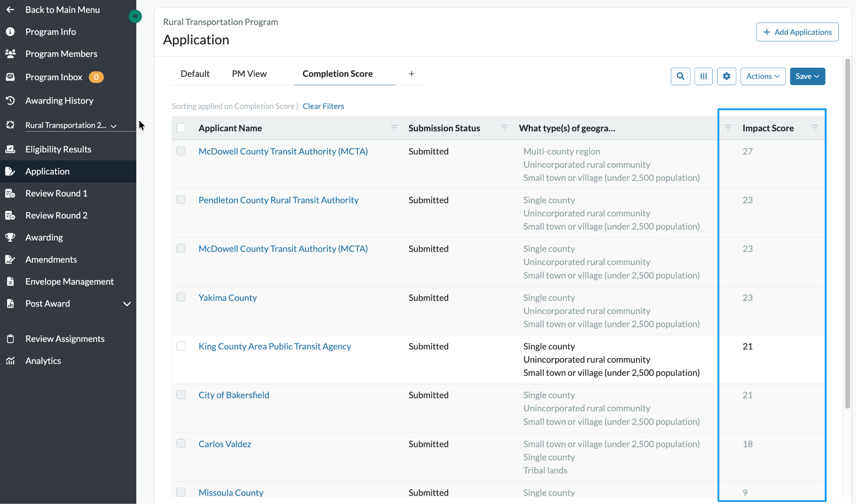
Task: Click the vertical page scrollbar
Action: click(x=847, y=234)
